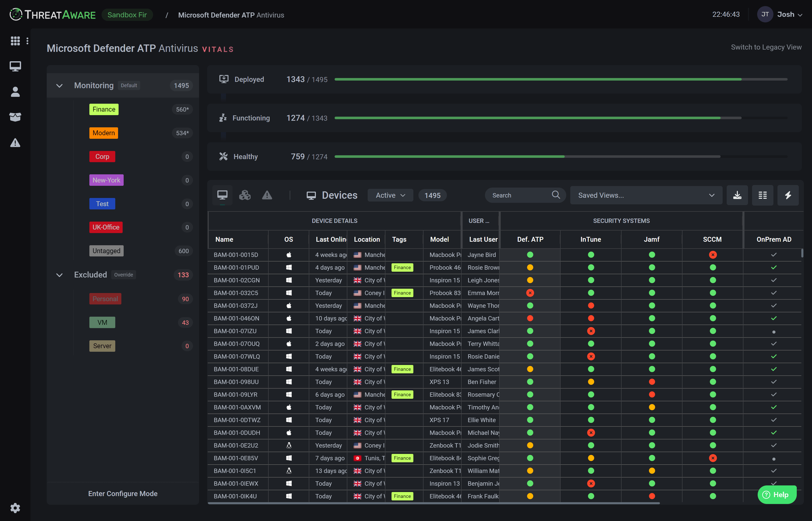This screenshot has height=521, width=812.
Task: Select the New-York tag filter
Action: 106,180
